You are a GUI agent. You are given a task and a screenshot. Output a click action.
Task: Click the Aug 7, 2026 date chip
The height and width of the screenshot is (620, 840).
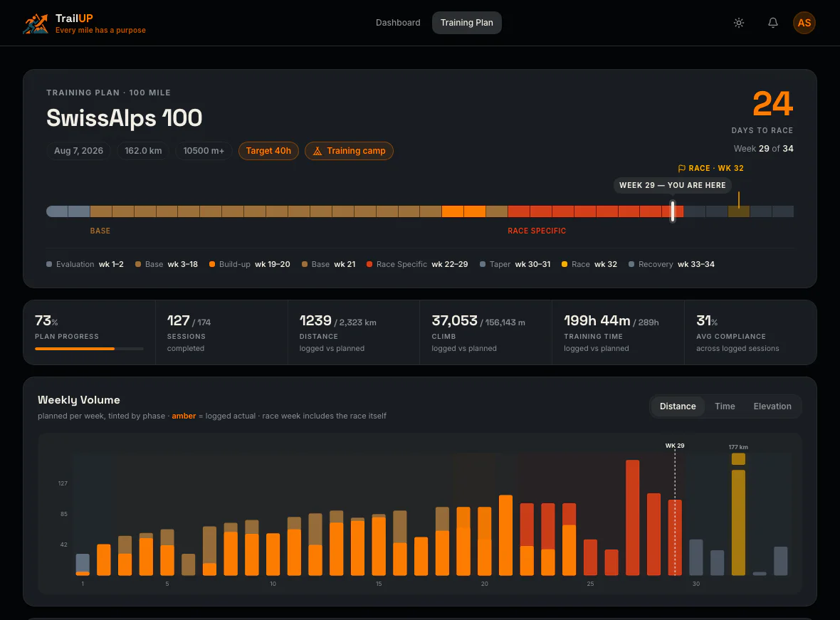(78, 151)
